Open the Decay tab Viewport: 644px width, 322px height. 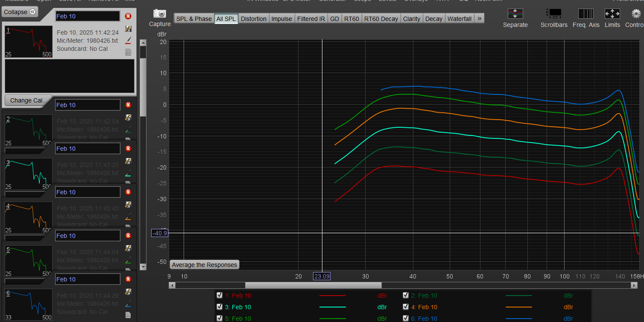click(x=434, y=18)
